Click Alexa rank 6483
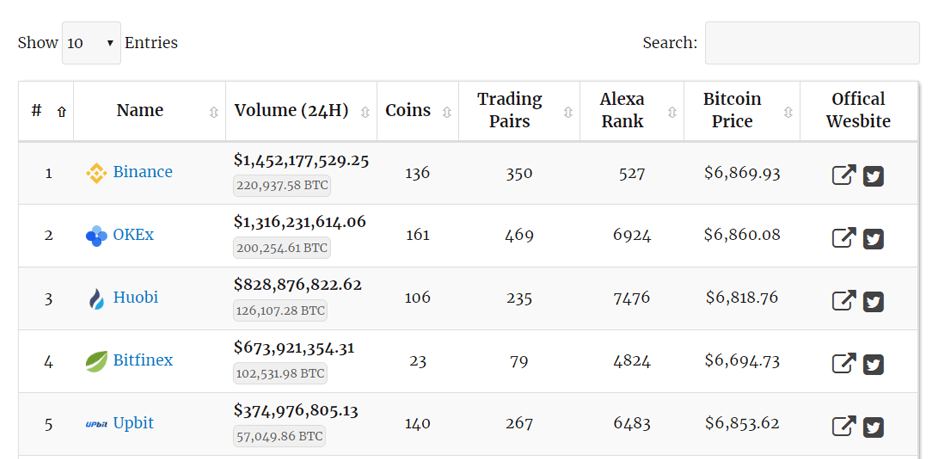Image resolution: width=940 pixels, height=459 pixels. (632, 424)
